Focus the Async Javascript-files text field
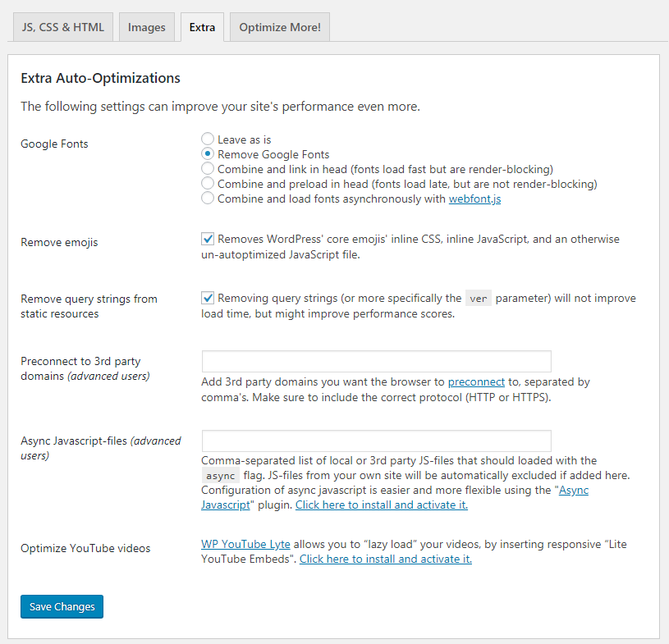Screen dimensions: 669x644 click(x=376, y=441)
